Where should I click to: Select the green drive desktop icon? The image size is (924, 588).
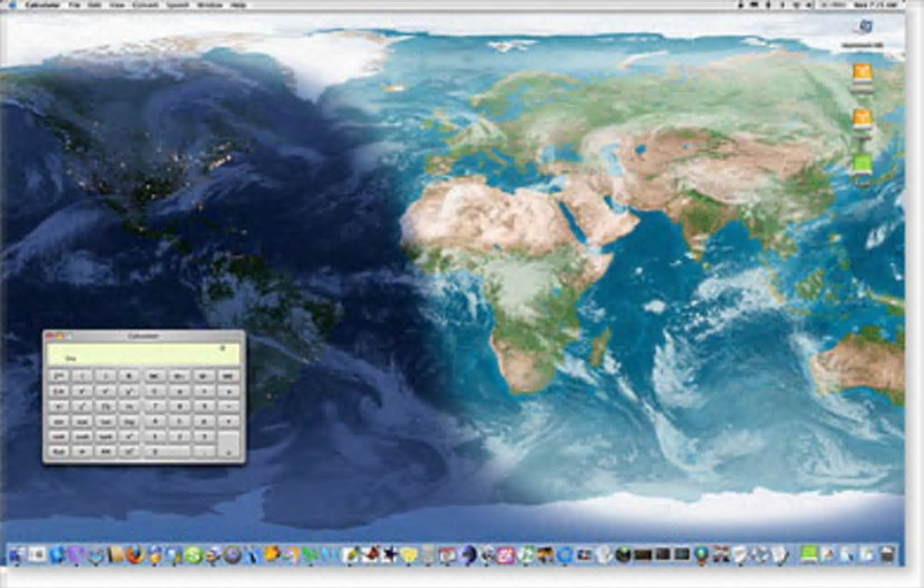point(862,166)
